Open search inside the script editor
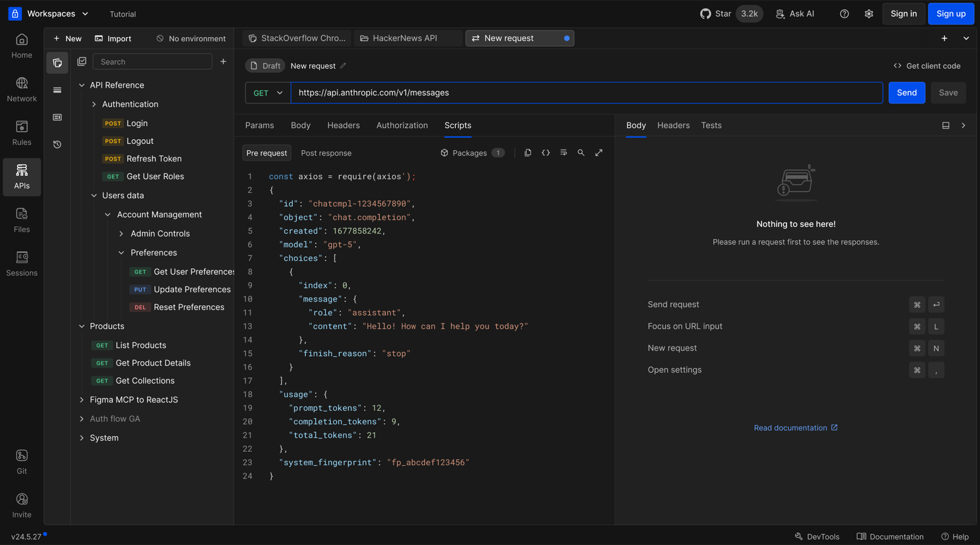Viewport: 980px width, 545px height. click(581, 153)
